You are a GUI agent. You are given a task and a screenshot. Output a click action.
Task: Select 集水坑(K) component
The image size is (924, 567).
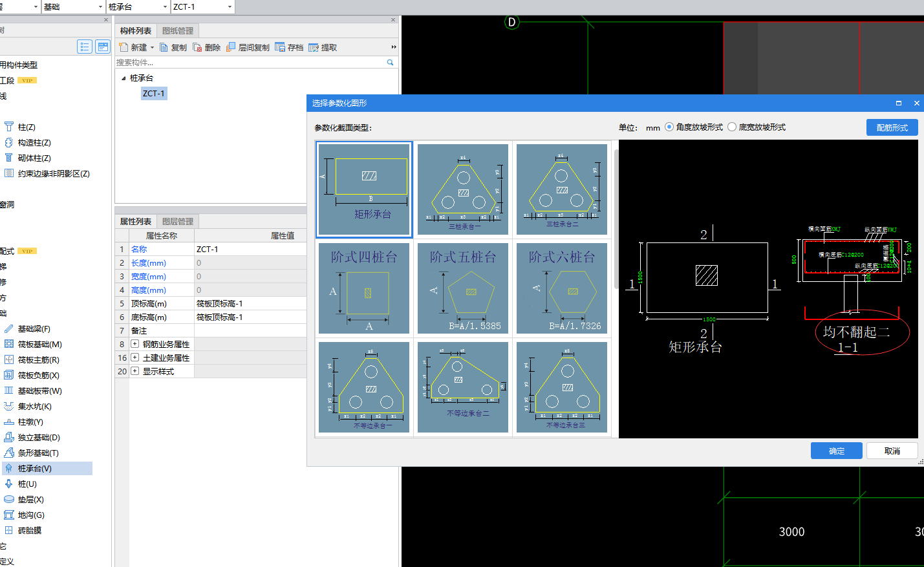[x=34, y=407]
